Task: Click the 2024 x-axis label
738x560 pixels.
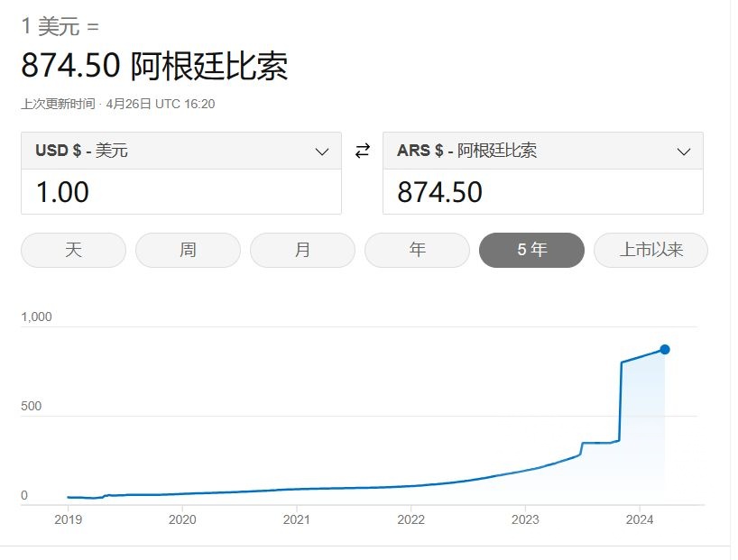Action: 640,519
